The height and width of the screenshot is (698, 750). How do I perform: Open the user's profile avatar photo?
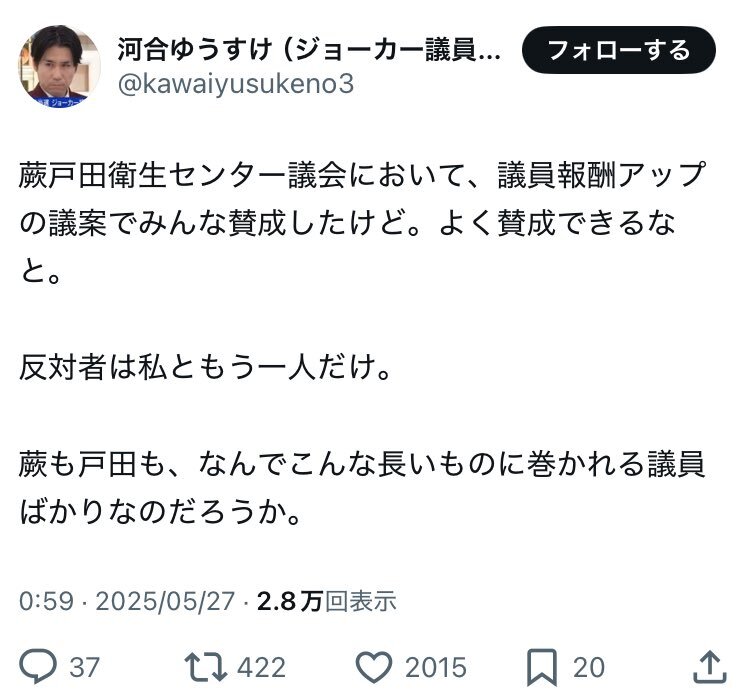(x=59, y=66)
